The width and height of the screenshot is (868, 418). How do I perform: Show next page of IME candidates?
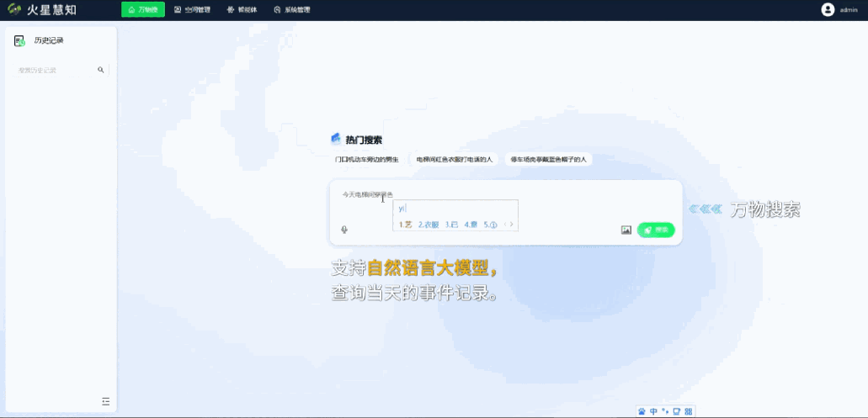tap(512, 225)
